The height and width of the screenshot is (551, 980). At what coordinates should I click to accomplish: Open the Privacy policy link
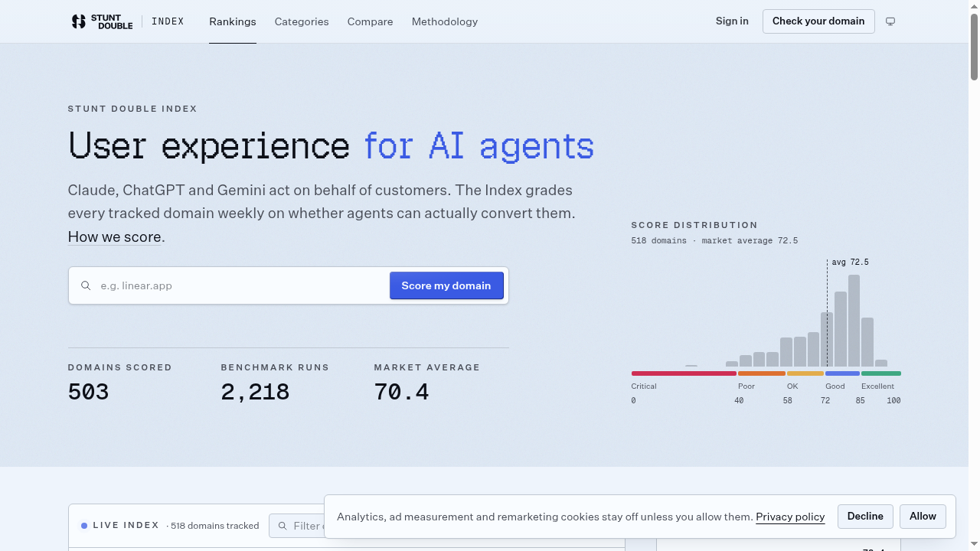[790, 517]
